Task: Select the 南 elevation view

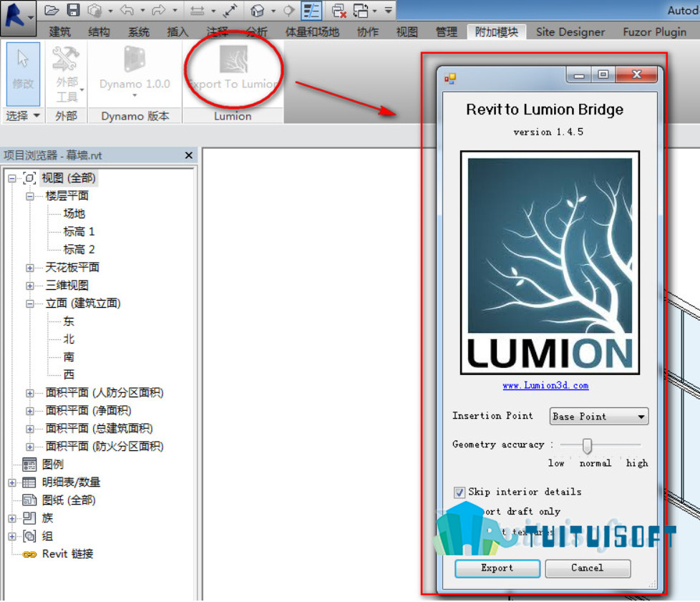Action: (69, 357)
